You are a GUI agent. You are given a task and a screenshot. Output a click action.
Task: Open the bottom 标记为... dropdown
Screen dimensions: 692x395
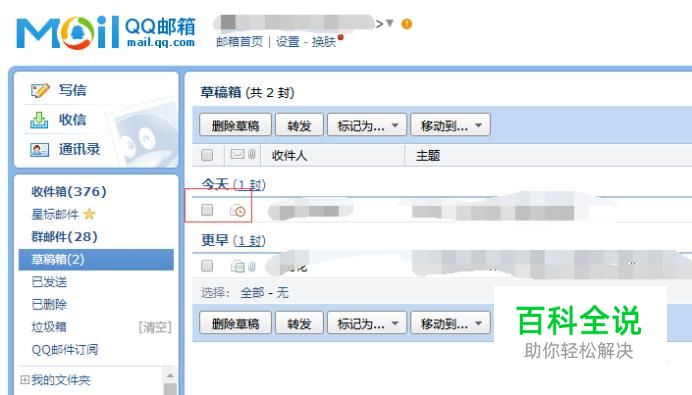click(x=366, y=324)
